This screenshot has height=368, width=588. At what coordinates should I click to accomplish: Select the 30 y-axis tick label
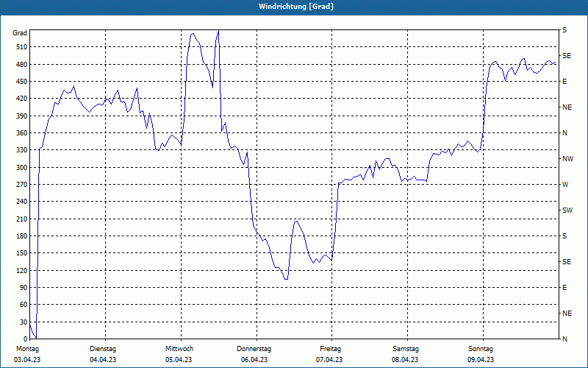click(x=24, y=322)
